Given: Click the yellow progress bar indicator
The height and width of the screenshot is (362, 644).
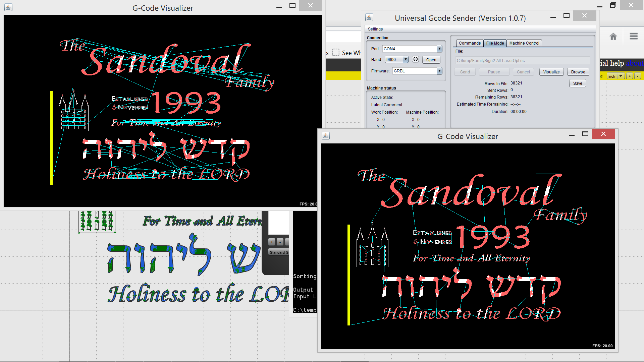Looking at the screenshot, I should coord(343,74).
